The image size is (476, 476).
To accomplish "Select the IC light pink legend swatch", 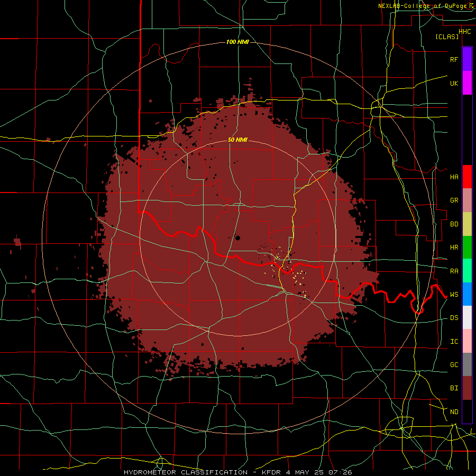I will tap(467, 341).
